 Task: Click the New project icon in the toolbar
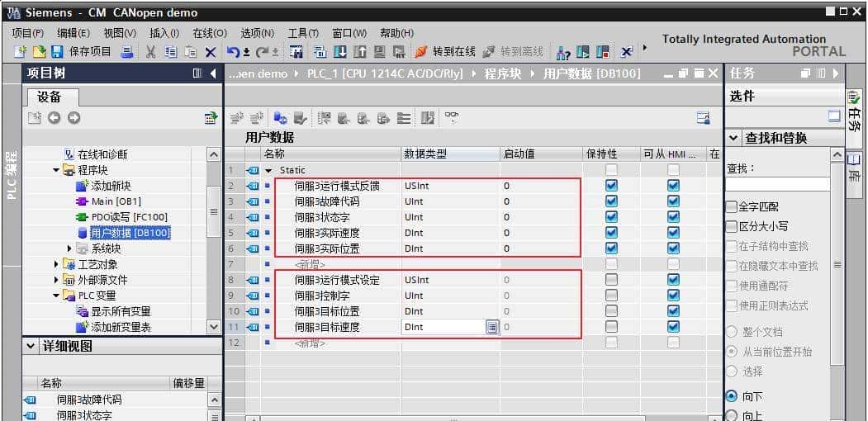21,52
